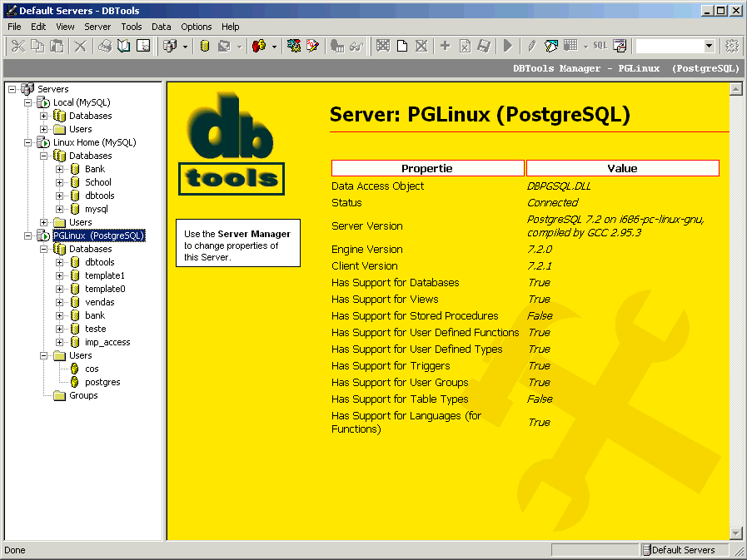Open dropdown arrow next to Servers toolbar icon
Viewport: 747px width, 560px height.
click(x=186, y=47)
